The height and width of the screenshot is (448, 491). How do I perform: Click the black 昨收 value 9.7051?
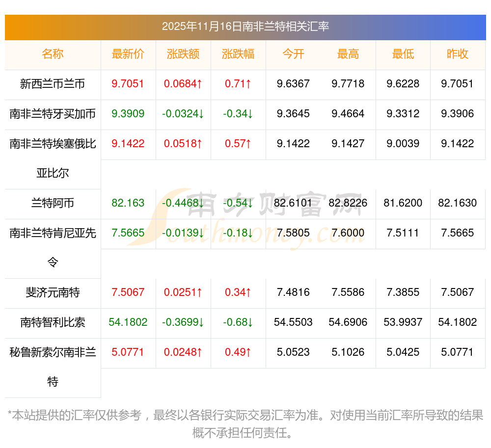(458, 84)
